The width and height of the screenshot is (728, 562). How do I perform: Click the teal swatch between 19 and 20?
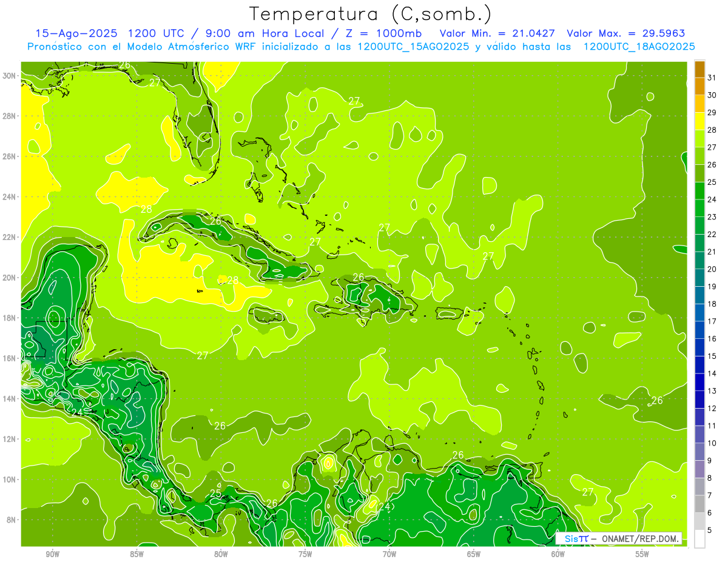tap(699, 278)
